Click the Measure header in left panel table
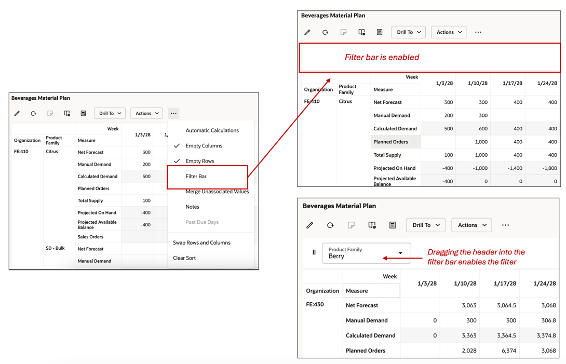Screen dimensions: 566x364 [x=87, y=140]
